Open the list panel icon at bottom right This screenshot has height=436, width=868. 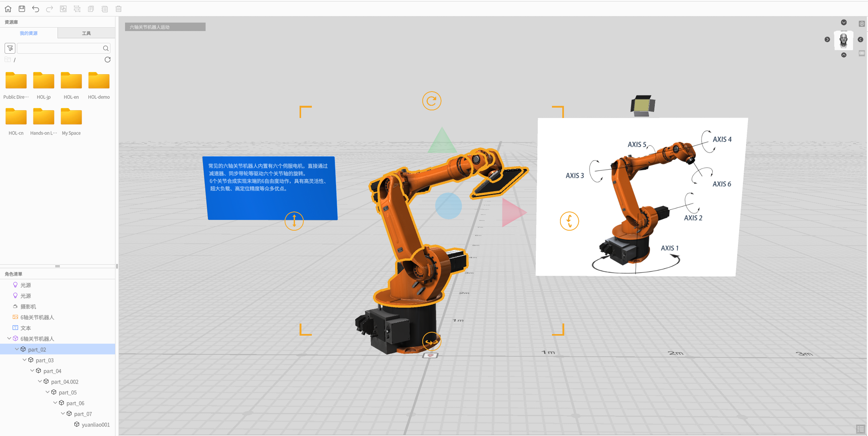coord(861,429)
